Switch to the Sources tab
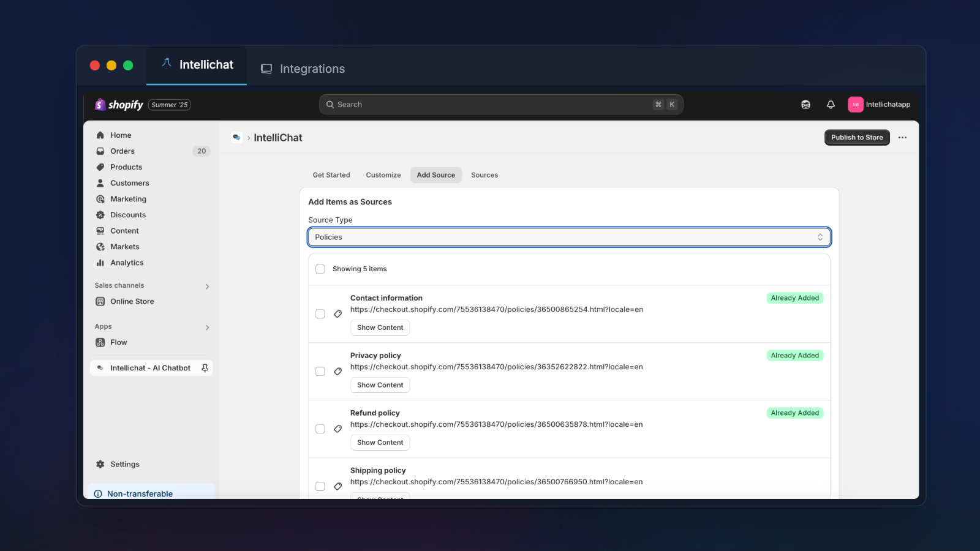Viewport: 980px width, 551px height. (x=484, y=175)
